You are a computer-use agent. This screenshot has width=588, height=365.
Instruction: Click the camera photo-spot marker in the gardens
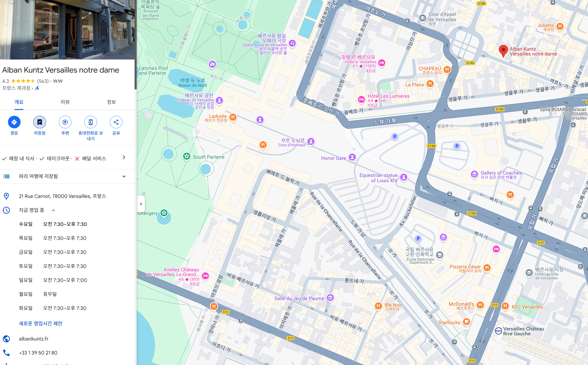tap(212, 64)
